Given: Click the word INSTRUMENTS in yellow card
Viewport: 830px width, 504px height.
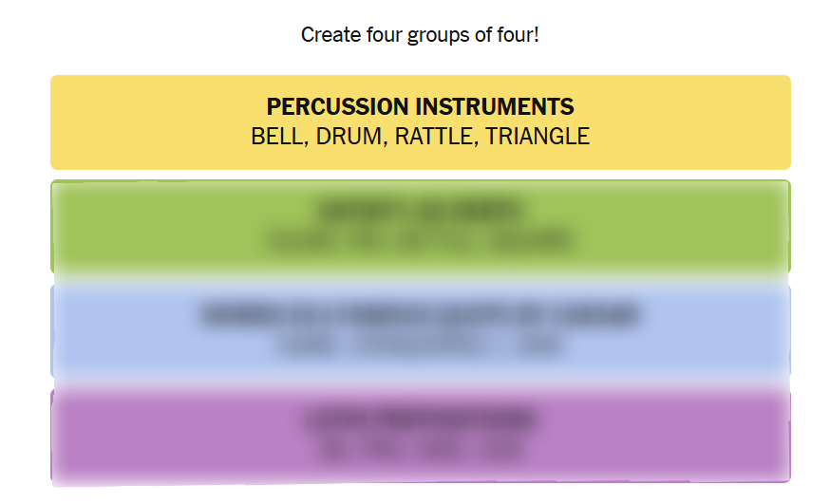Looking at the screenshot, I should [507, 106].
